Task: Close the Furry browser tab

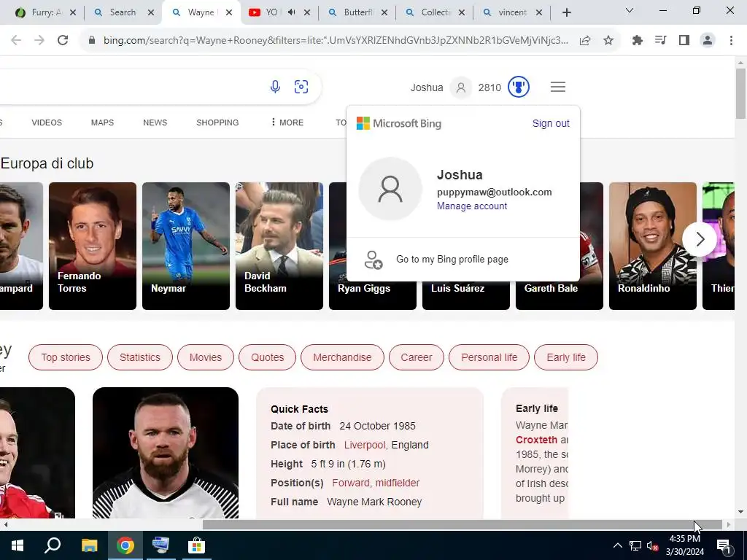Action: [x=73, y=12]
